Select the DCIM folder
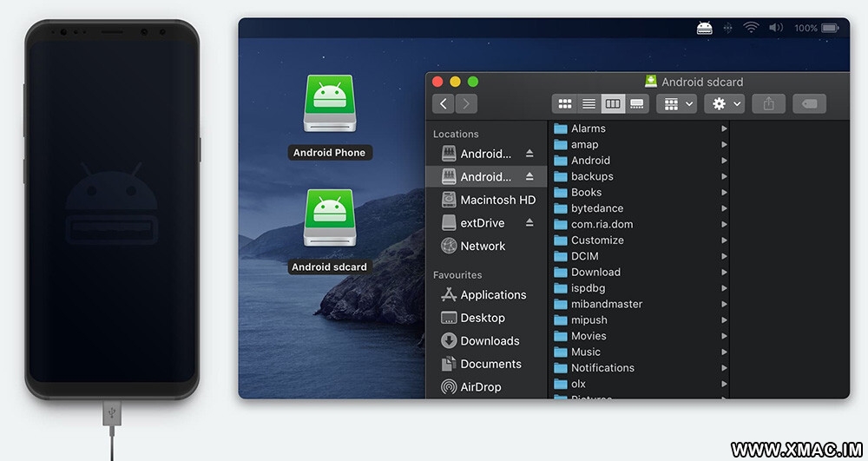 [640, 256]
